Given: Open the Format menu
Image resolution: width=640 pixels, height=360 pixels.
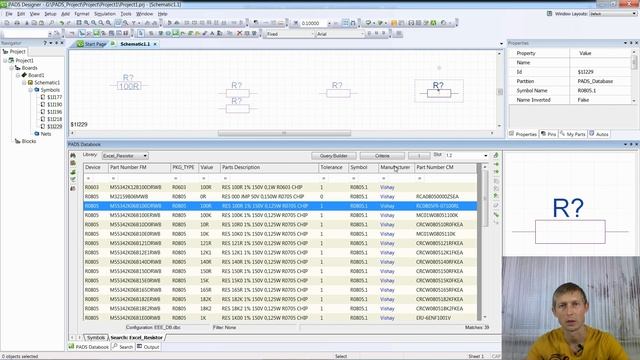Looking at the screenshot, I should 82,13.
